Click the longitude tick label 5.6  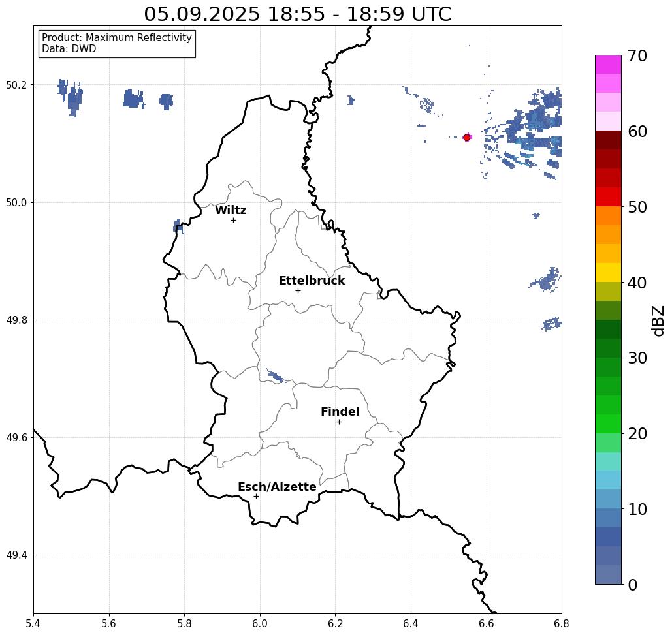[x=109, y=623]
